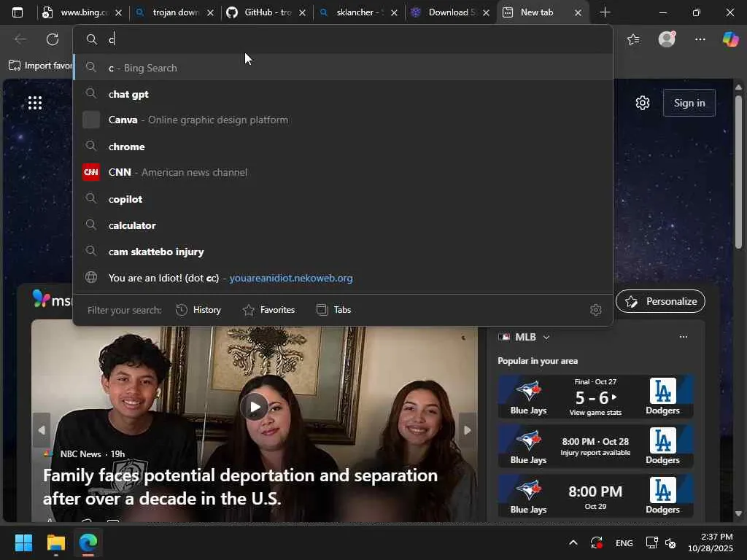This screenshot has height=560, width=747.
Task: Close the trojan down search tab
Action: coord(210,13)
